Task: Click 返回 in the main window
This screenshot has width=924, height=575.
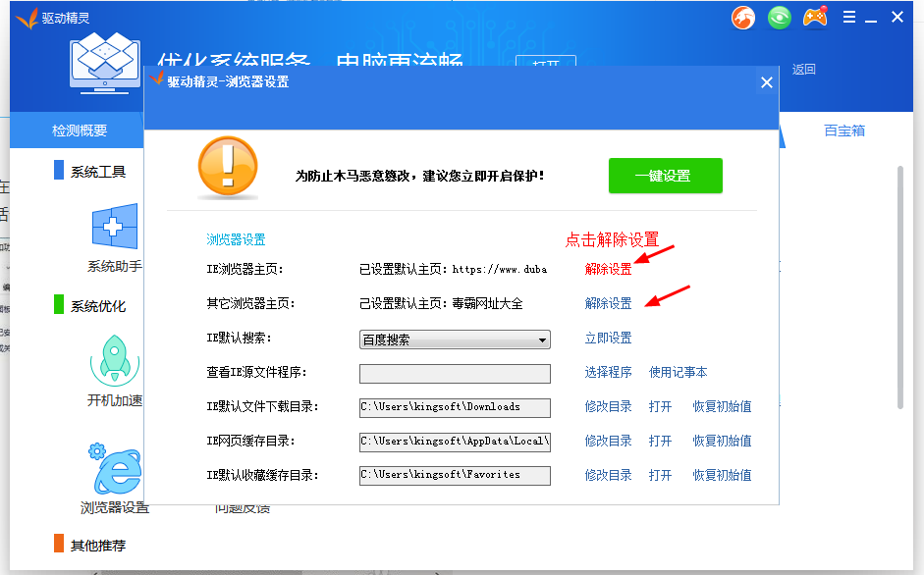Action: [x=804, y=70]
